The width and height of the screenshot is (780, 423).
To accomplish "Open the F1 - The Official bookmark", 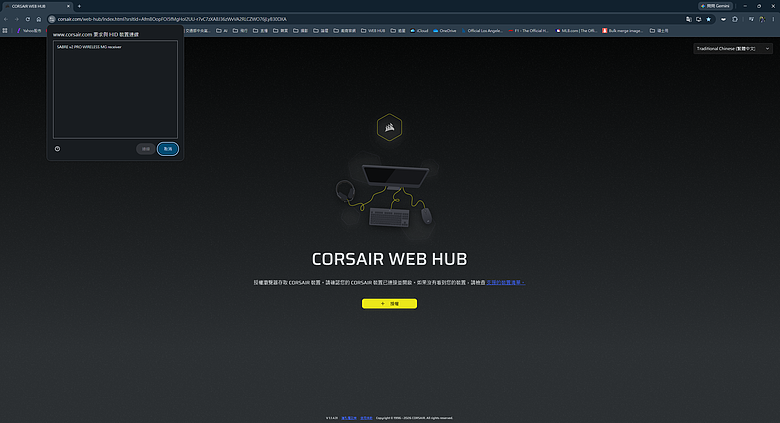I will pyautogui.click(x=528, y=30).
